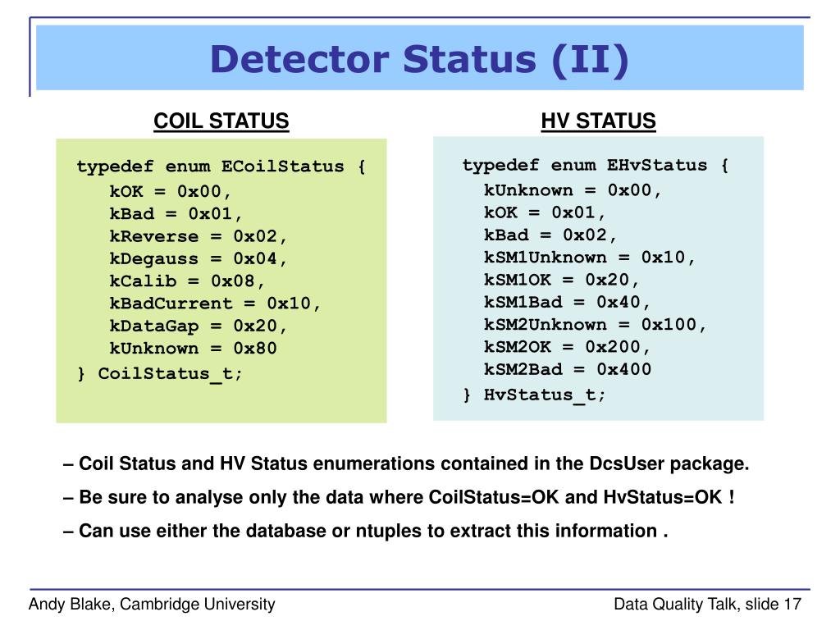The width and height of the screenshot is (840, 630).
Task: Select the kSM2Unknown = 0x100 line
Action: pos(596,325)
